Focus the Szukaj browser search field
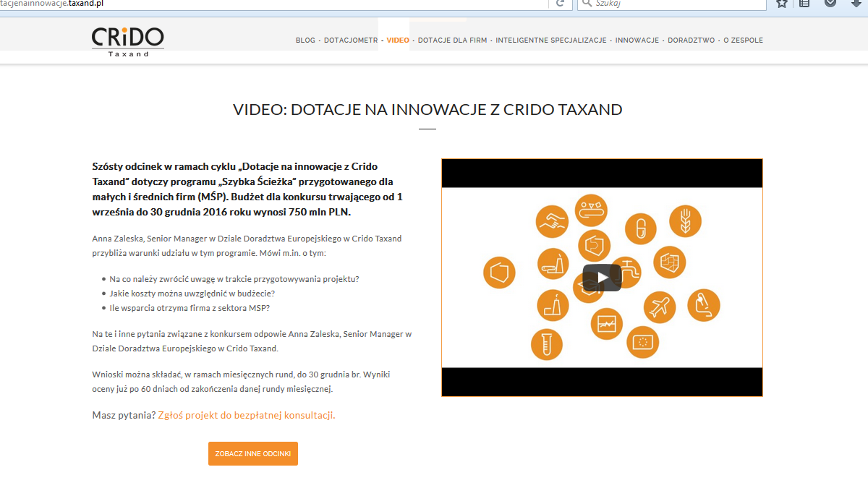 click(x=673, y=4)
